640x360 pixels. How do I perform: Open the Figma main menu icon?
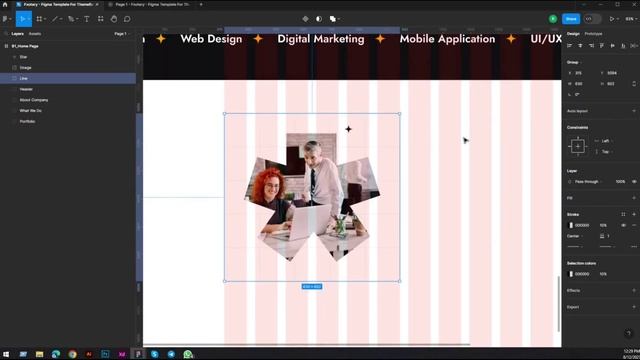pyautogui.click(x=5, y=19)
